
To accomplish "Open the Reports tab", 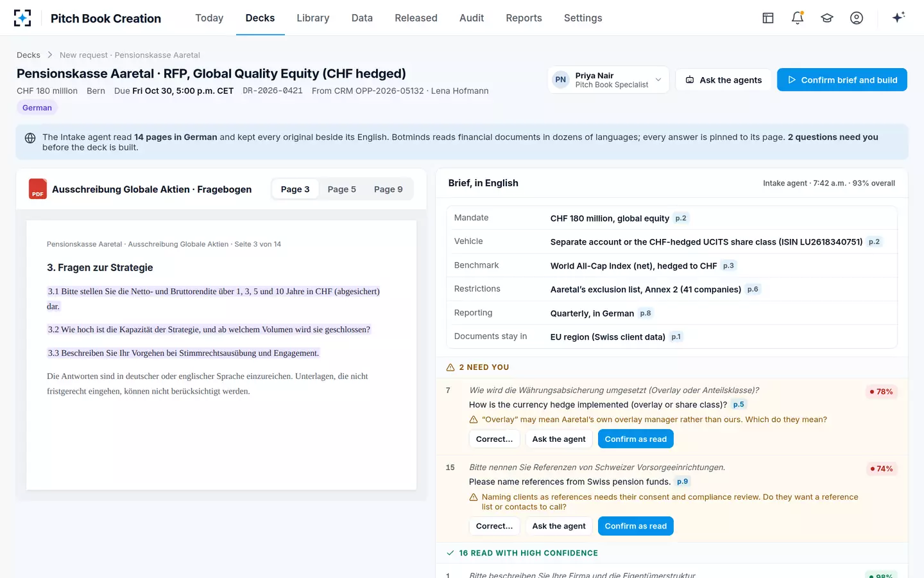I will coord(524,18).
